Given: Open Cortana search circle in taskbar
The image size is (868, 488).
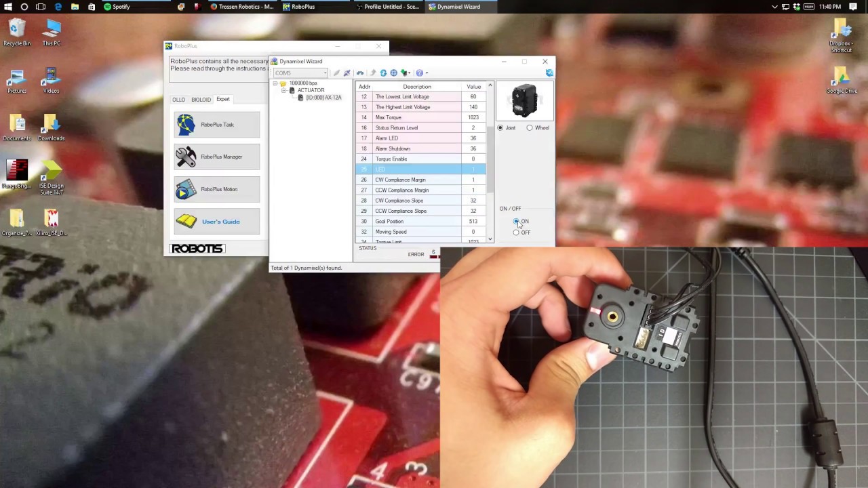Looking at the screenshot, I should click(24, 7).
